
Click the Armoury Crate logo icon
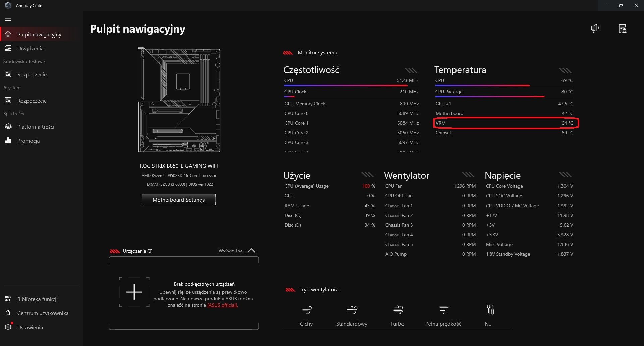[x=8, y=5]
